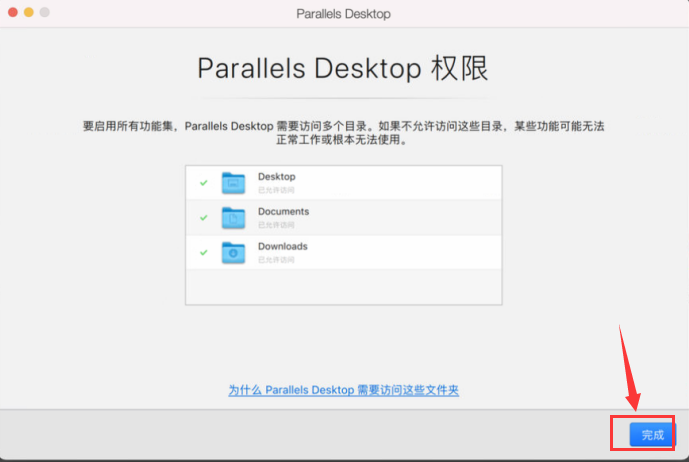689x462 pixels.
Task: Click the Downloads folder icon
Action: pos(233,252)
